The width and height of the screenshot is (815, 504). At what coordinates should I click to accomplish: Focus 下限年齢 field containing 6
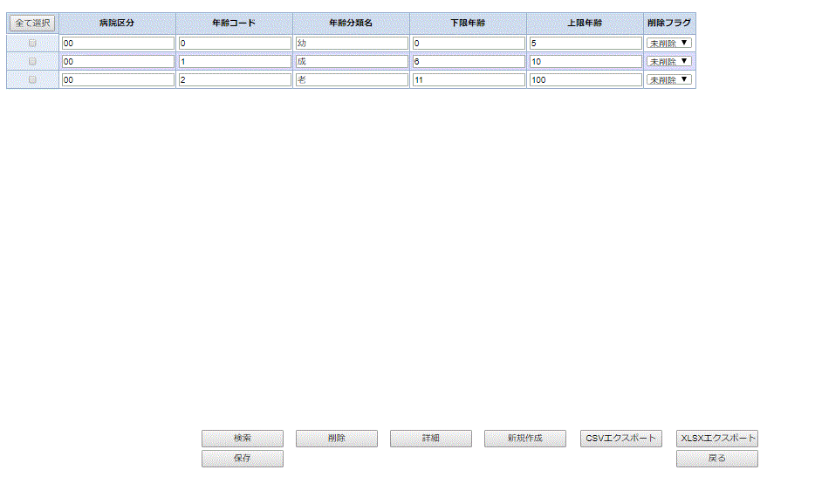coord(469,61)
